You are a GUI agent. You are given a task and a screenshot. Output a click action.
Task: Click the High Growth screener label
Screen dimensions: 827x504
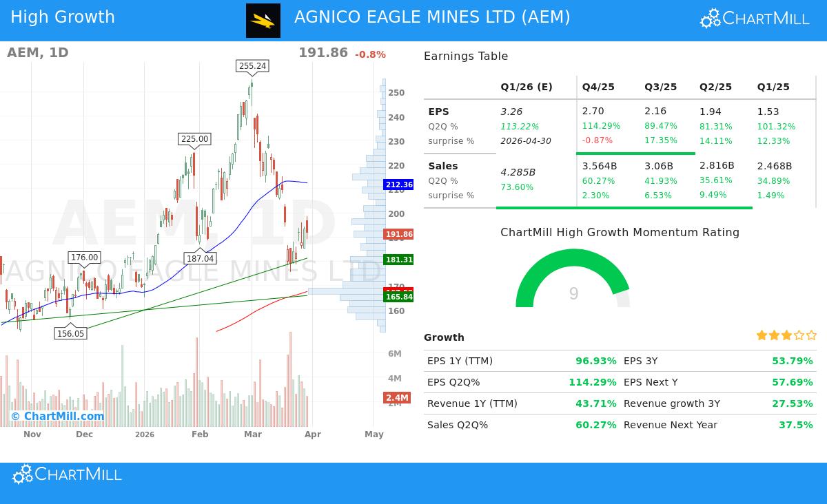tap(63, 17)
